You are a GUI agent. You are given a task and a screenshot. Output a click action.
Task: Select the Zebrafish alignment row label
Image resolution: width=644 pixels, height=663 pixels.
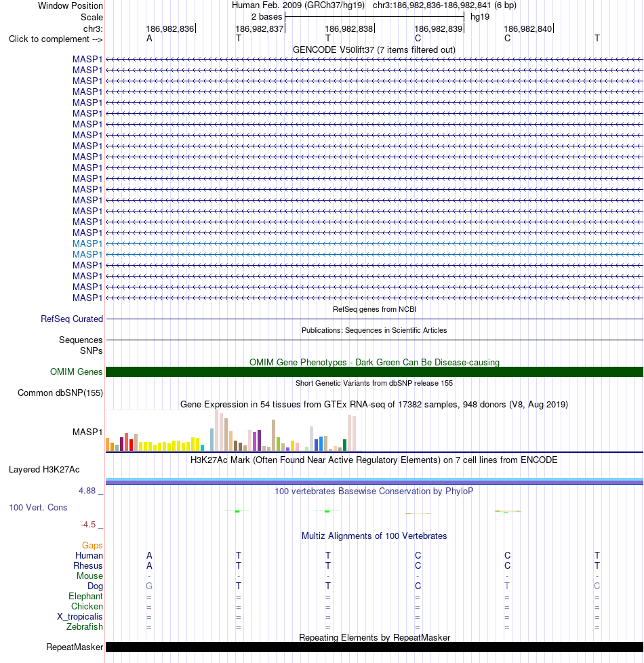[x=85, y=626]
